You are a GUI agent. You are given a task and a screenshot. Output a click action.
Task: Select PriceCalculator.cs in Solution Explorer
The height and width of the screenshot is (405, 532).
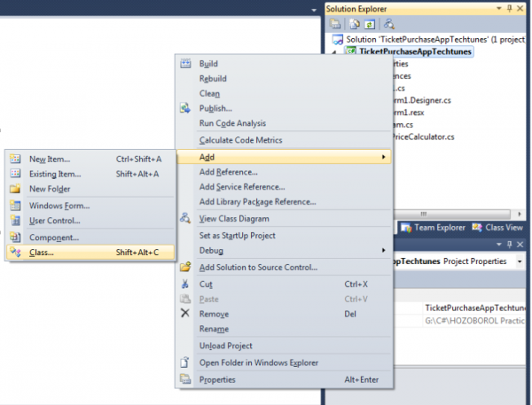tap(424, 136)
